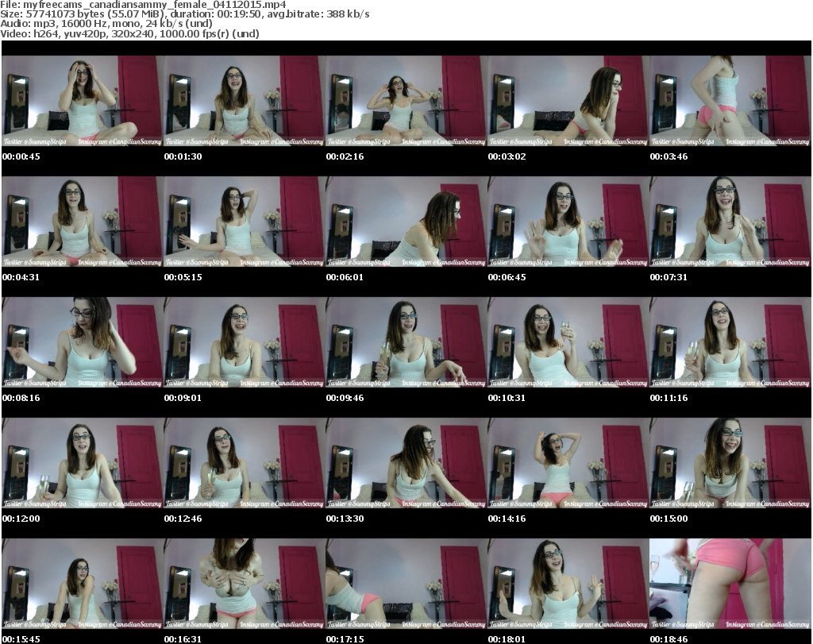Open the thumbnail frame at 00:15:00
813x644 pixels.
(730, 463)
